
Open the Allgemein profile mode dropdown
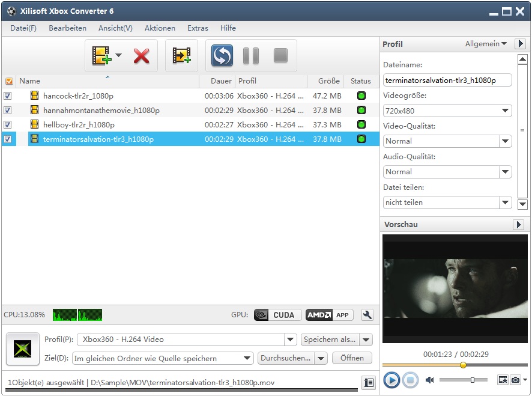click(x=486, y=44)
